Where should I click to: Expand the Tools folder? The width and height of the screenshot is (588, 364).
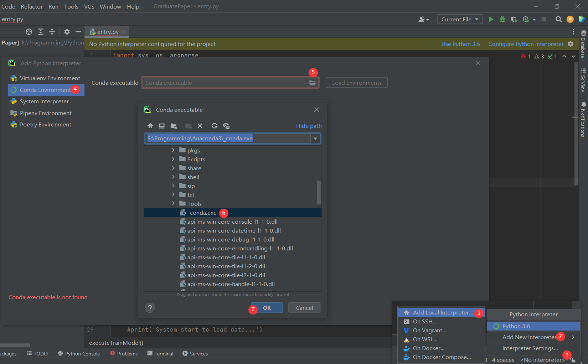click(x=173, y=203)
